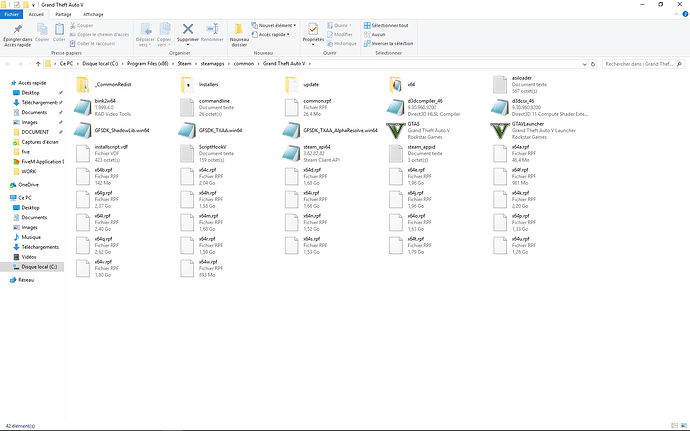Open the help question mark icon
690x431 pixels.
685,15
